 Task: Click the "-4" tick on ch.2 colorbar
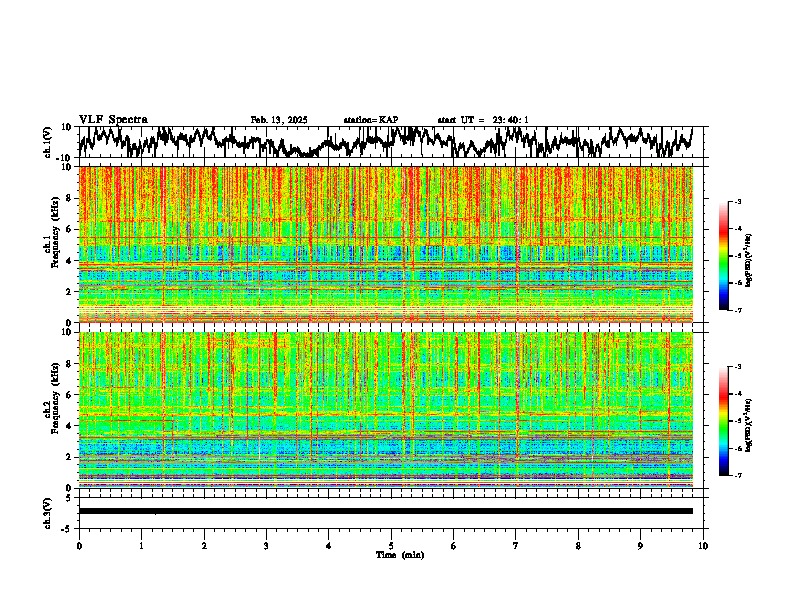[737, 393]
